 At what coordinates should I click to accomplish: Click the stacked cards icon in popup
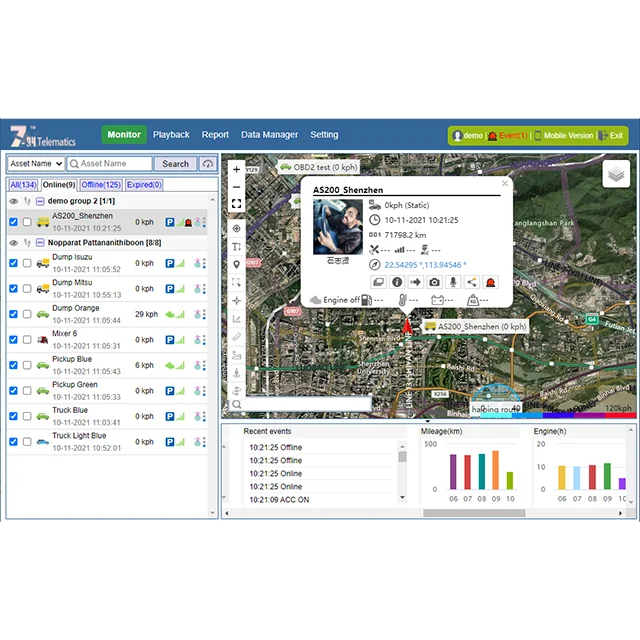[x=378, y=282]
